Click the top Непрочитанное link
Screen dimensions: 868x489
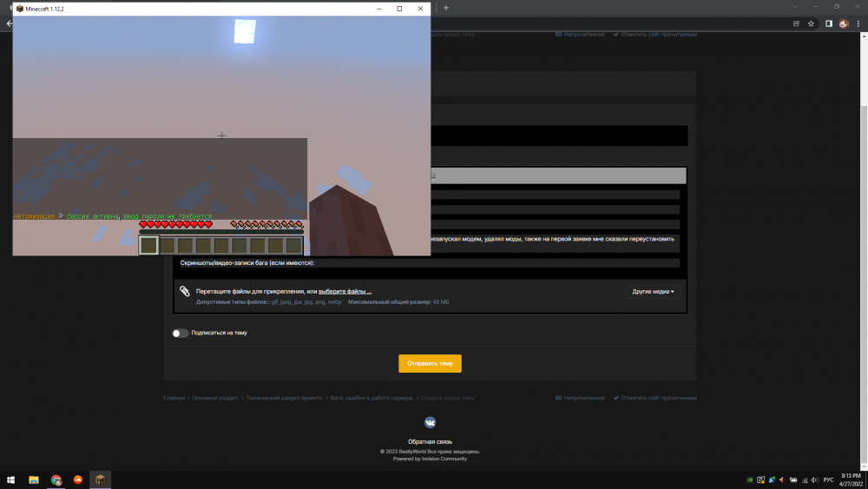[580, 35]
